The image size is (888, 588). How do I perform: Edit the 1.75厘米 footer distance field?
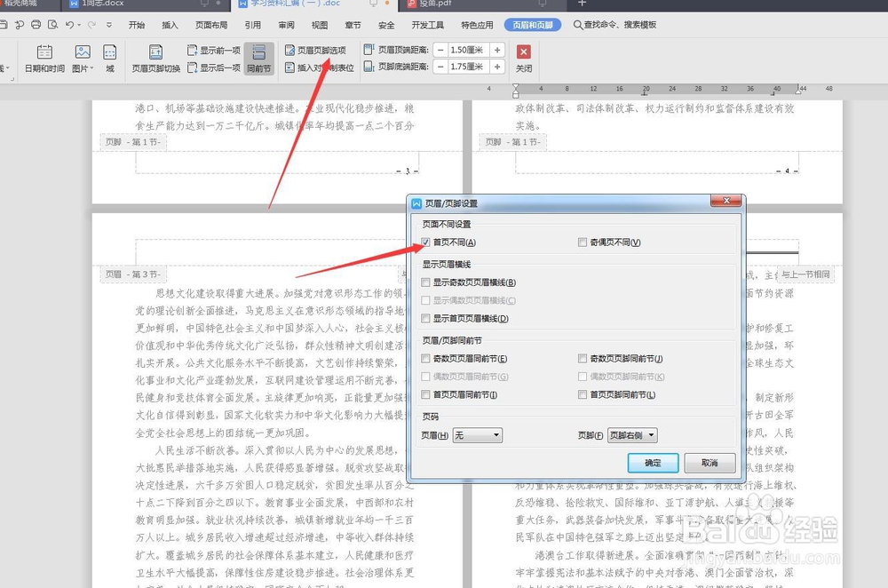click(x=468, y=67)
